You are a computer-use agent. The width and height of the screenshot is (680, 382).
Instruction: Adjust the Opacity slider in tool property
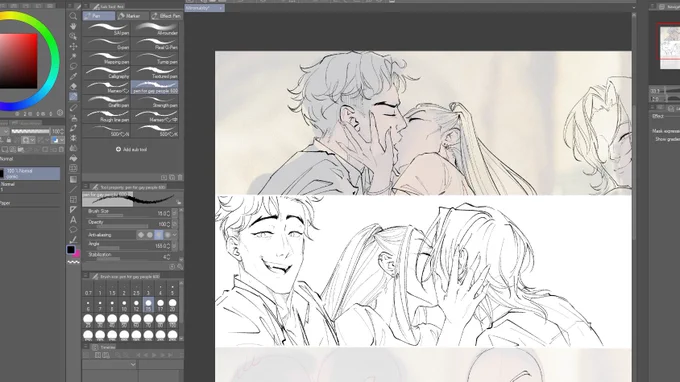122,226
